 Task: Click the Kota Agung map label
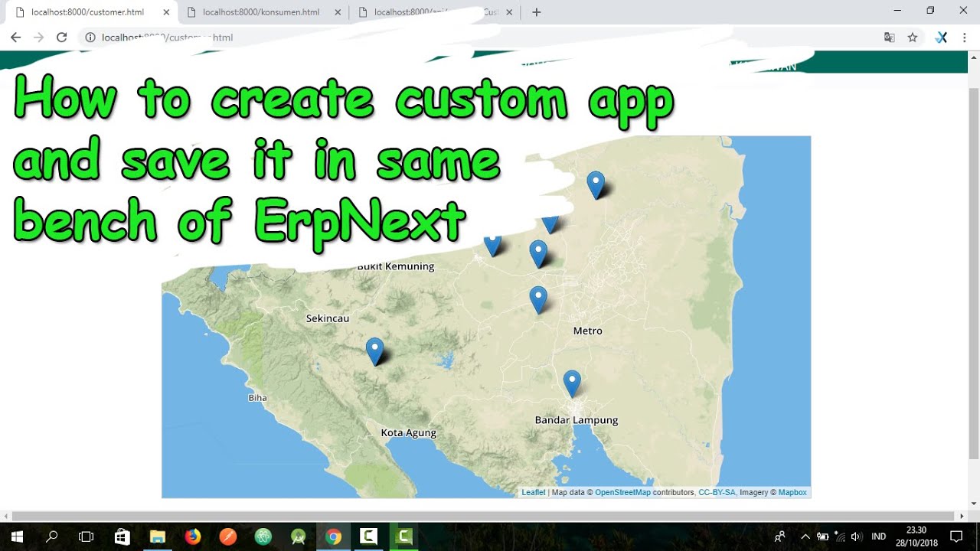coord(409,433)
